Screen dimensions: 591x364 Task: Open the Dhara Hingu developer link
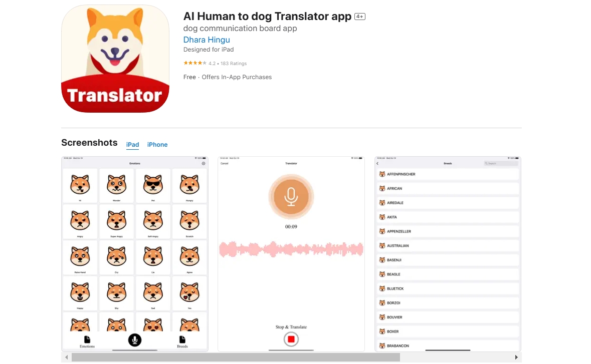click(x=206, y=40)
